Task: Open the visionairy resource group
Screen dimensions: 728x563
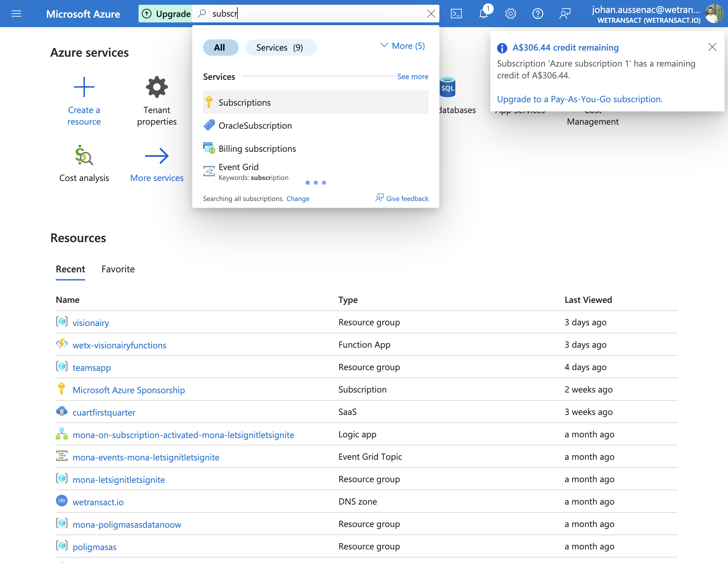Action: pos(91,323)
